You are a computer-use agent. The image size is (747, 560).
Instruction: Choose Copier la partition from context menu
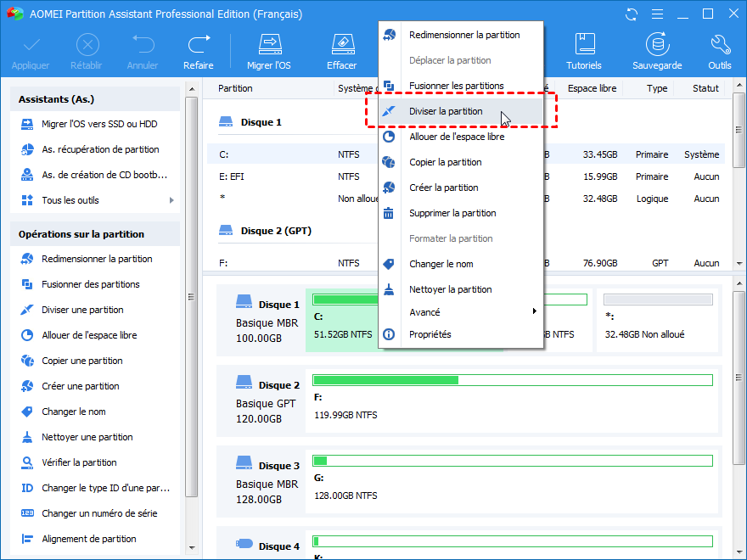[x=461, y=162]
